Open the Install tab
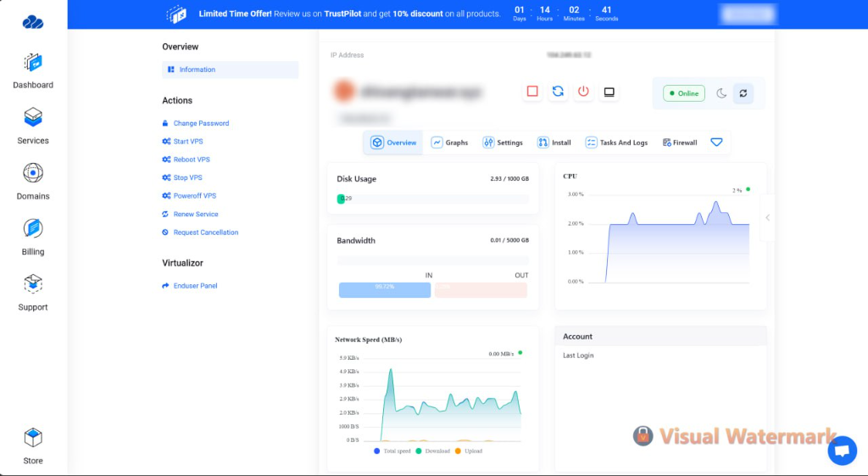The image size is (868, 476). click(x=554, y=143)
